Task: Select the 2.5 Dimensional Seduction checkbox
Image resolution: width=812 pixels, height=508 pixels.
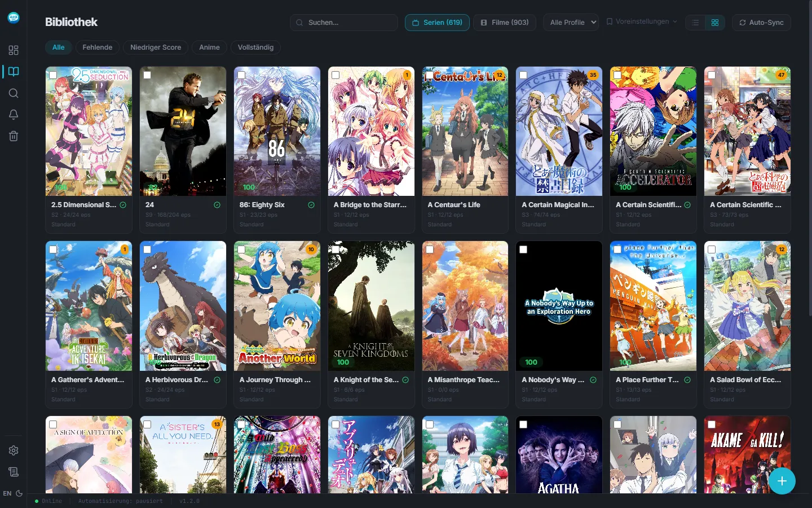Action: coord(53,75)
